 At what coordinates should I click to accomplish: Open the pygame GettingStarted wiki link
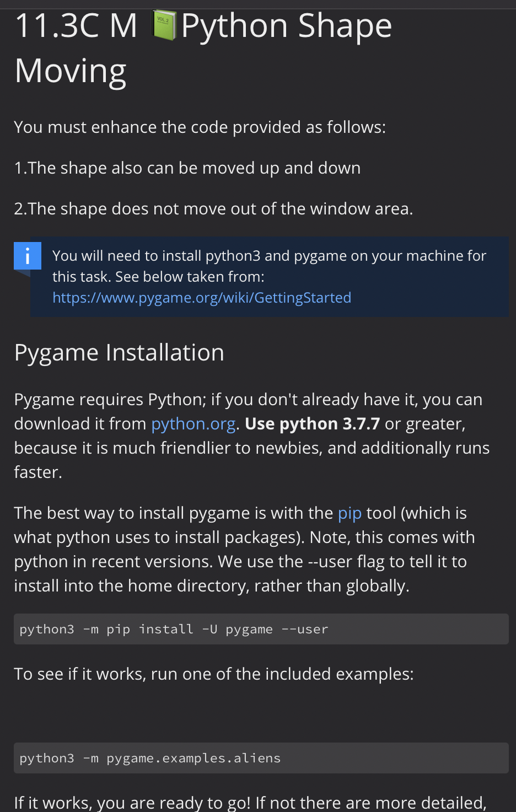coord(202,298)
